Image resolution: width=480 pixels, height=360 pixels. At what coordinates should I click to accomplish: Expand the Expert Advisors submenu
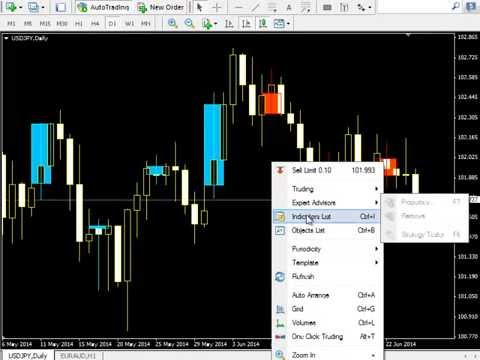(328, 202)
